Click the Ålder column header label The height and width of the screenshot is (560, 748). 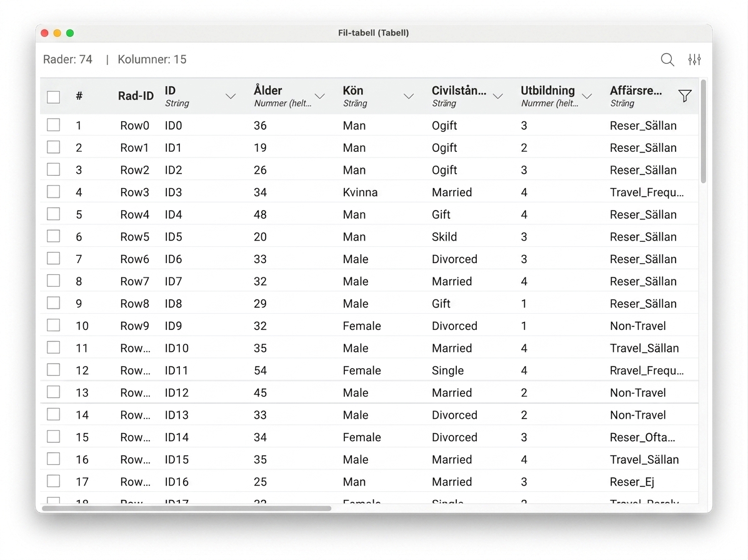click(267, 90)
